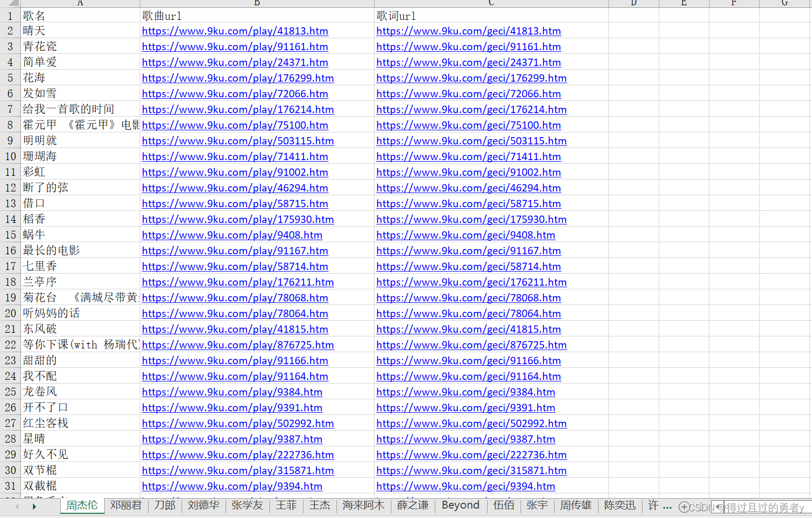Switch to the 周杰伦 sheet tab
Image resolution: width=812 pixels, height=518 pixels.
pyautogui.click(x=82, y=505)
